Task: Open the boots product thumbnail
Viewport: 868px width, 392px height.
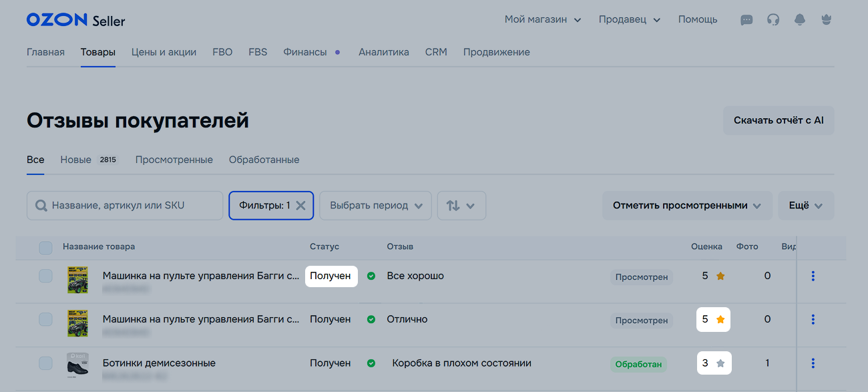Action: pos(77,364)
